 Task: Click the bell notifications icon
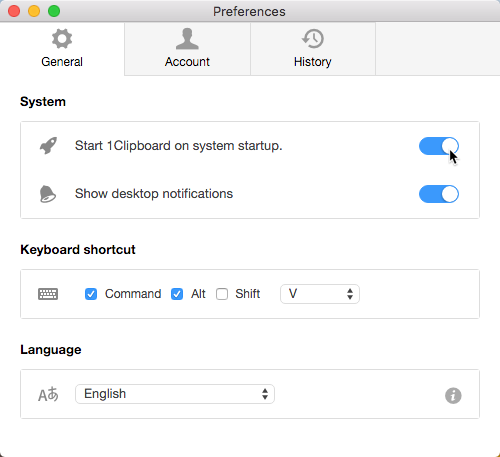(48, 194)
